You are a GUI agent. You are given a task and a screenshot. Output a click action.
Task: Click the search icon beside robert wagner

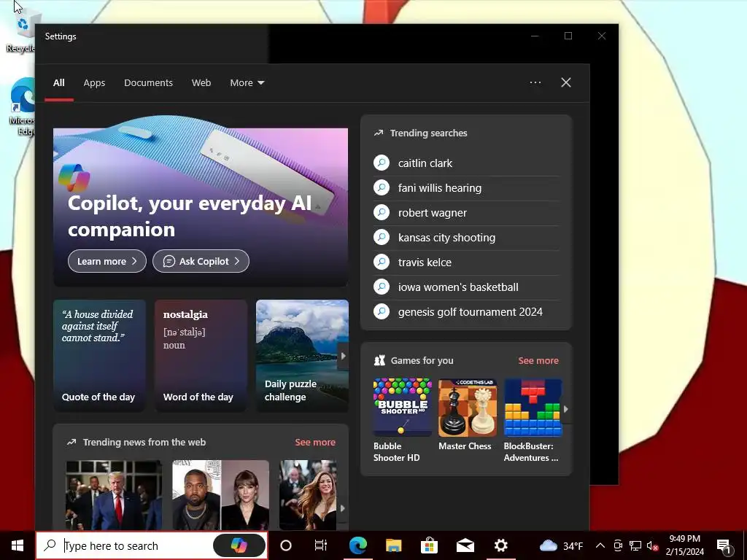tap(382, 212)
